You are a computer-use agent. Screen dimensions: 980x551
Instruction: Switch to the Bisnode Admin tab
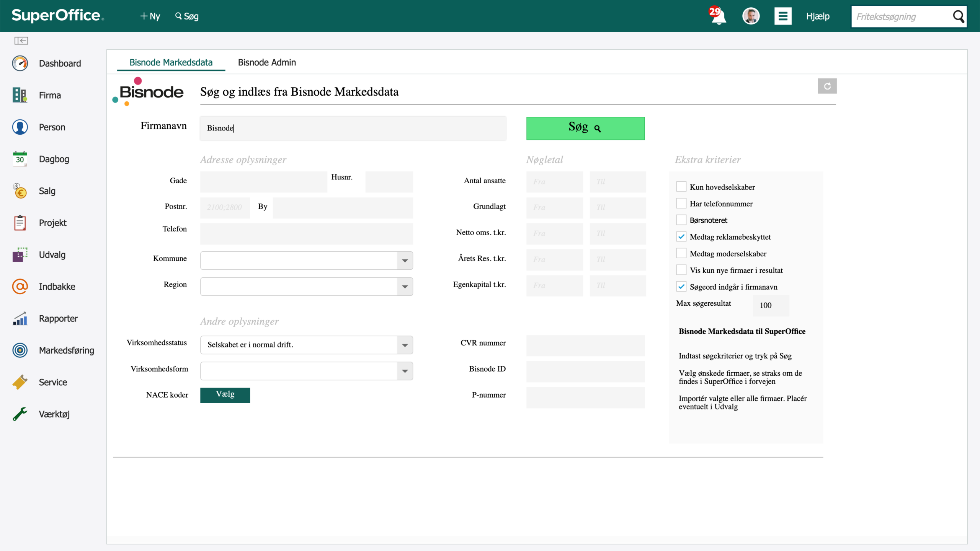tap(267, 62)
